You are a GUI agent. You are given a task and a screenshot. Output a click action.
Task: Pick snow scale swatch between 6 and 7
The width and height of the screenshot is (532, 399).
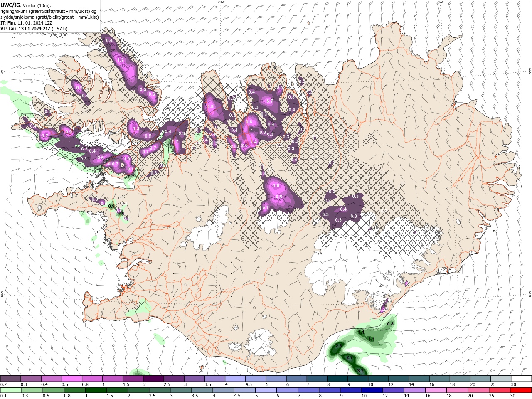point(297,379)
